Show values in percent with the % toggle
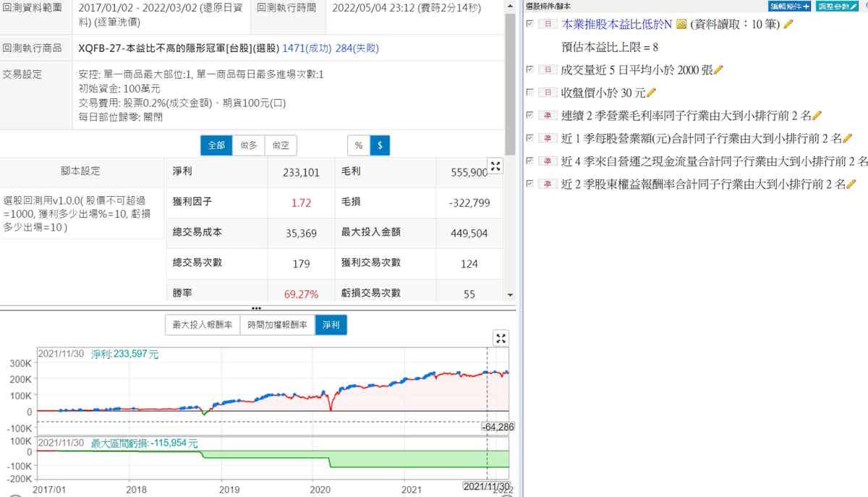868x497 pixels. [x=358, y=145]
